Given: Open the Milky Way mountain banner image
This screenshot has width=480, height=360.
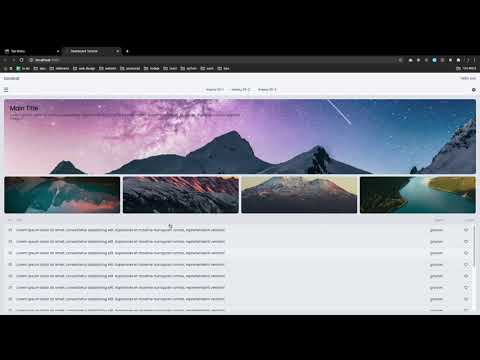Looking at the screenshot, I should 240,137.
